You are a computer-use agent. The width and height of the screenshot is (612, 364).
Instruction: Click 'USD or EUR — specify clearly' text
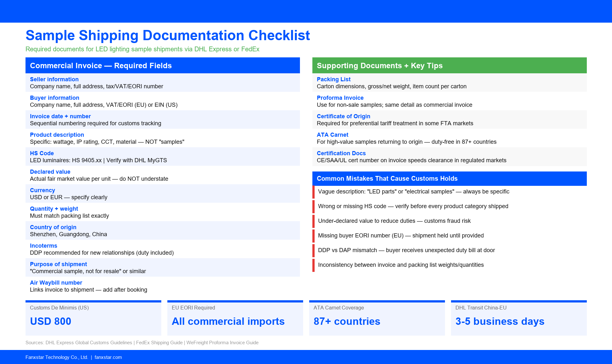[x=69, y=197]
